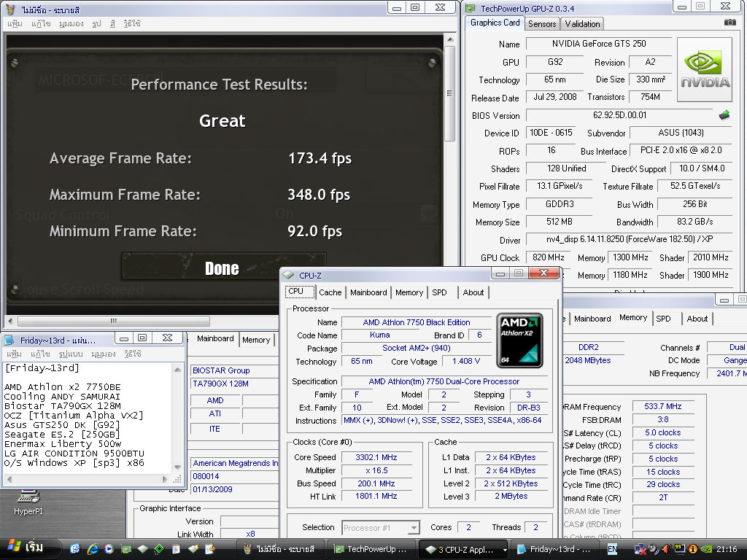Open NVIDIA settings tray icon
The width and height of the screenshot is (747, 560).
pyautogui.click(x=706, y=550)
